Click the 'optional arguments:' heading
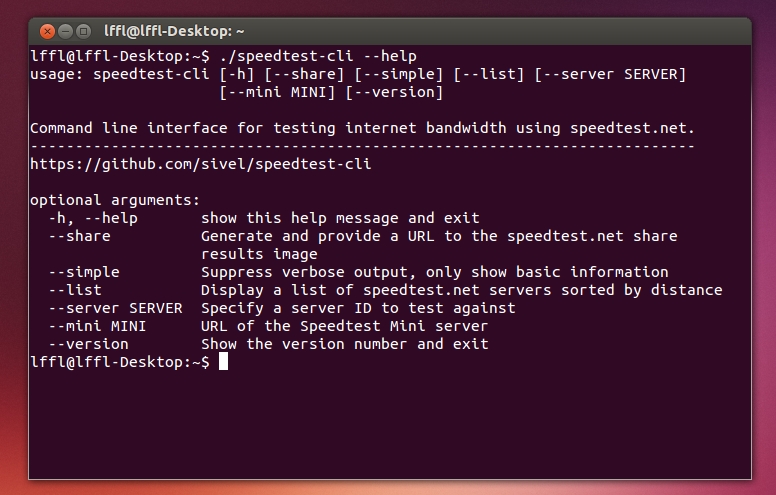776x495 pixels. [115, 200]
